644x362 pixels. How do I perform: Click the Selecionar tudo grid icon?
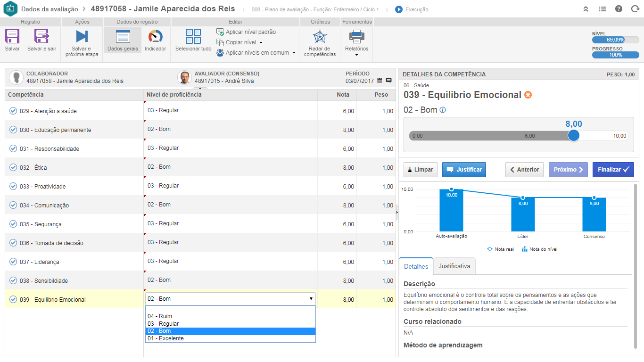(x=193, y=37)
